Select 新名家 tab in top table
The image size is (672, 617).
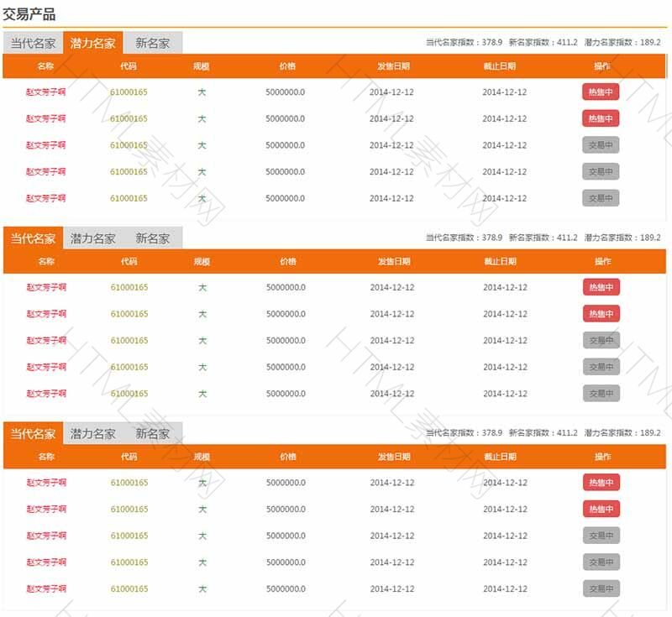(x=152, y=44)
